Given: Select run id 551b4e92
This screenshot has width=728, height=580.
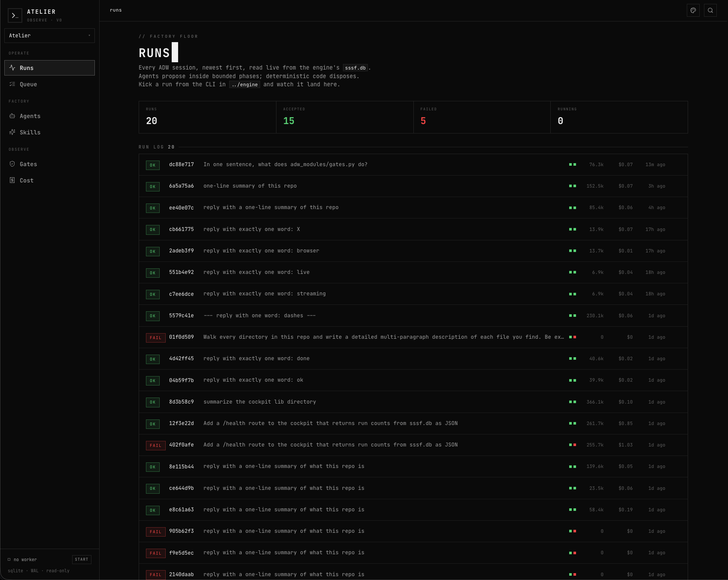Looking at the screenshot, I should coord(182,272).
